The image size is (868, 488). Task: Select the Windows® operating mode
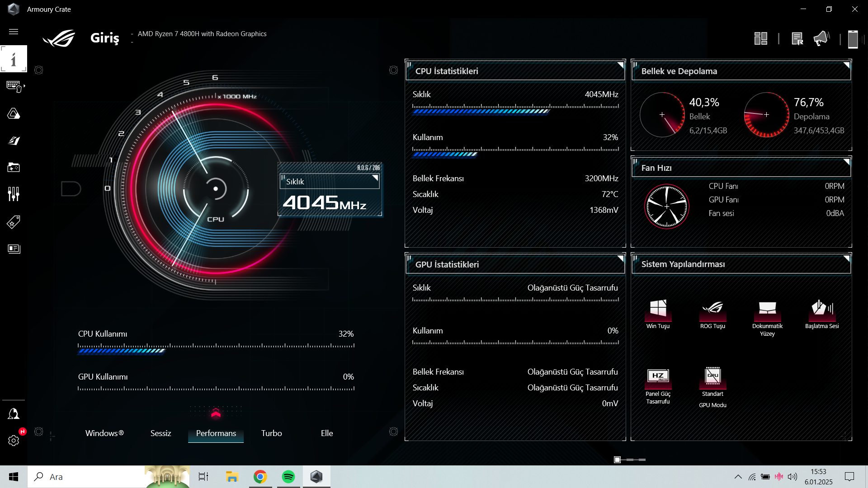click(x=104, y=433)
